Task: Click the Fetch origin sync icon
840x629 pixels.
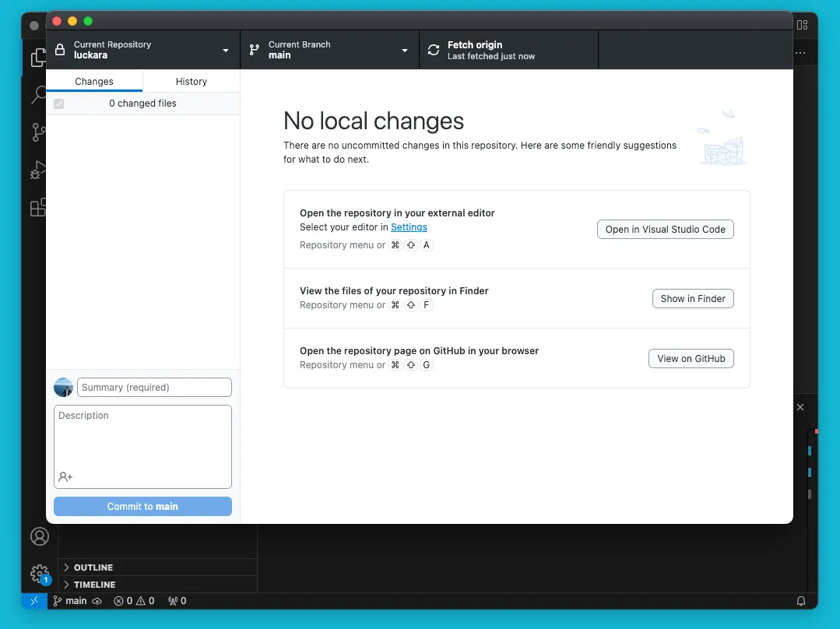Action: pos(434,51)
